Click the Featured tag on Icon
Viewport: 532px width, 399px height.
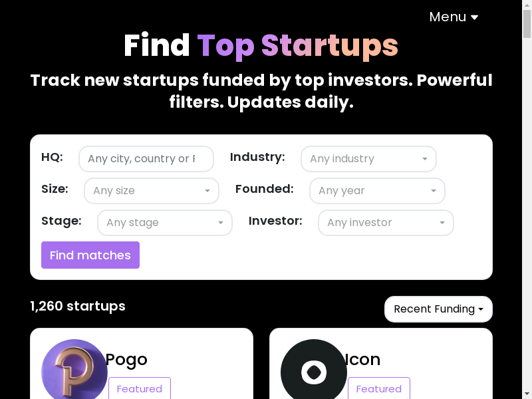tap(379, 389)
